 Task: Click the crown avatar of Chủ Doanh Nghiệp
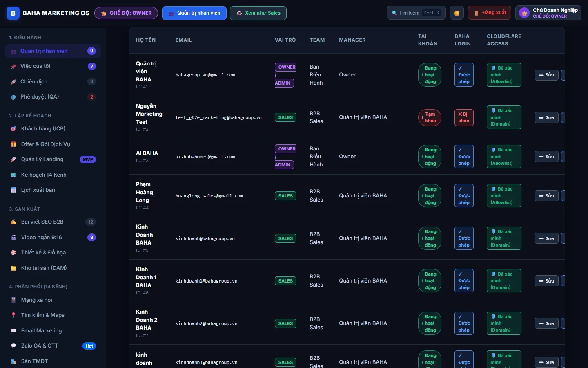pyautogui.click(x=524, y=13)
